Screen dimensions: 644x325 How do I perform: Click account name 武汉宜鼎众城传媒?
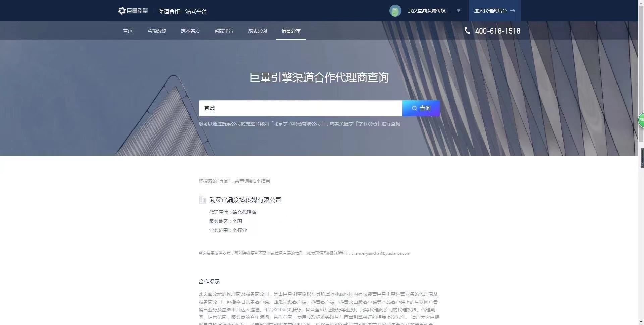coord(428,11)
